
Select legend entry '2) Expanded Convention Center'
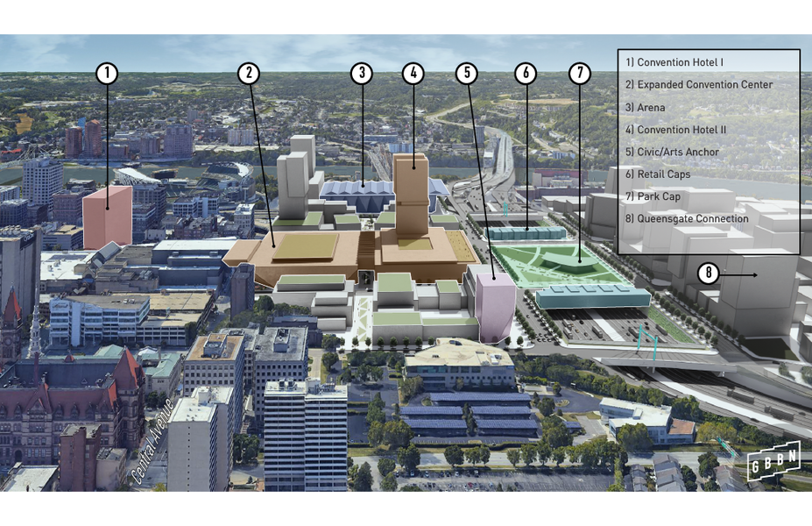pos(699,84)
